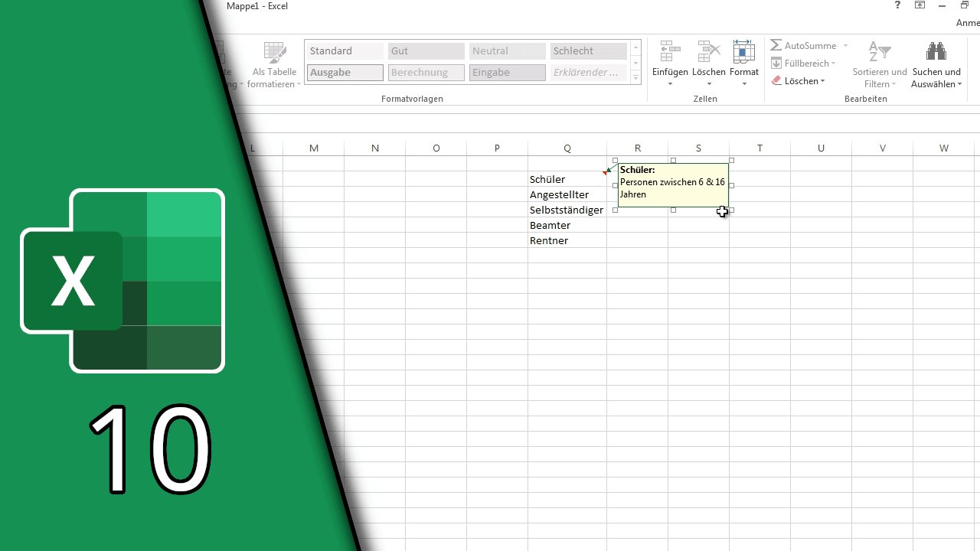Select cell containing Beamter
The image size is (980, 551).
(x=567, y=225)
